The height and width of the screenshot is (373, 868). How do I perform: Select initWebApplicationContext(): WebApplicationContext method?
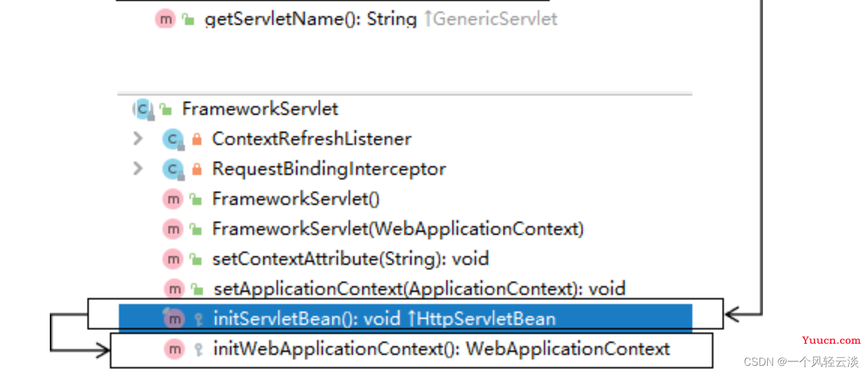(x=441, y=349)
